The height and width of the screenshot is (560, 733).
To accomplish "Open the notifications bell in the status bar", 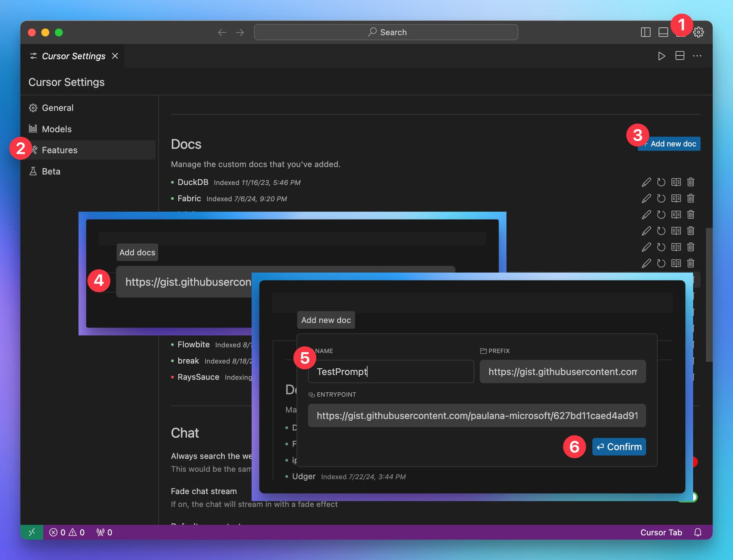I will tap(697, 532).
